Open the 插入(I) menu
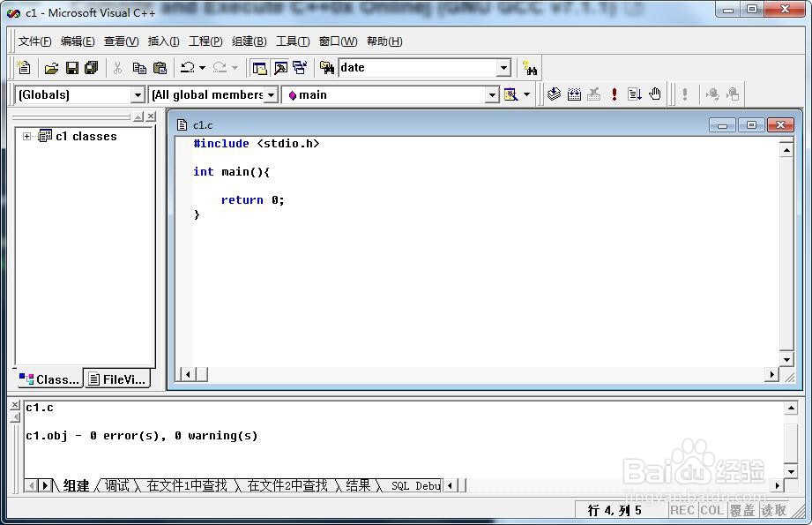Screen dimensions: 812x525 (163, 41)
